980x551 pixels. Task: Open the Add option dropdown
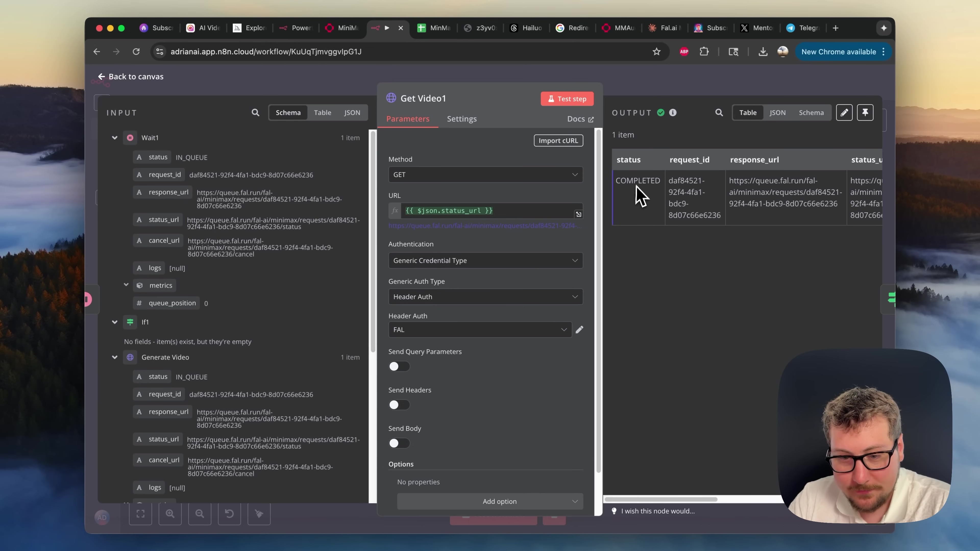(x=490, y=502)
